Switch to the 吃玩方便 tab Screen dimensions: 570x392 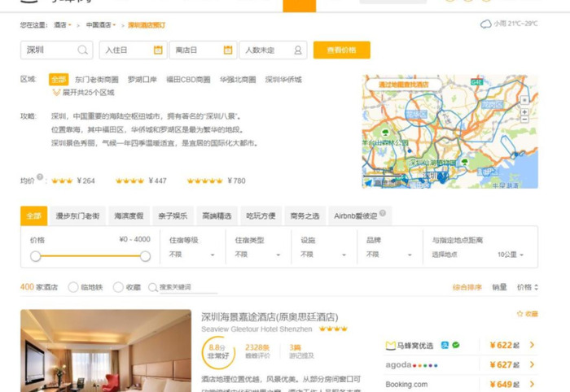point(261,216)
